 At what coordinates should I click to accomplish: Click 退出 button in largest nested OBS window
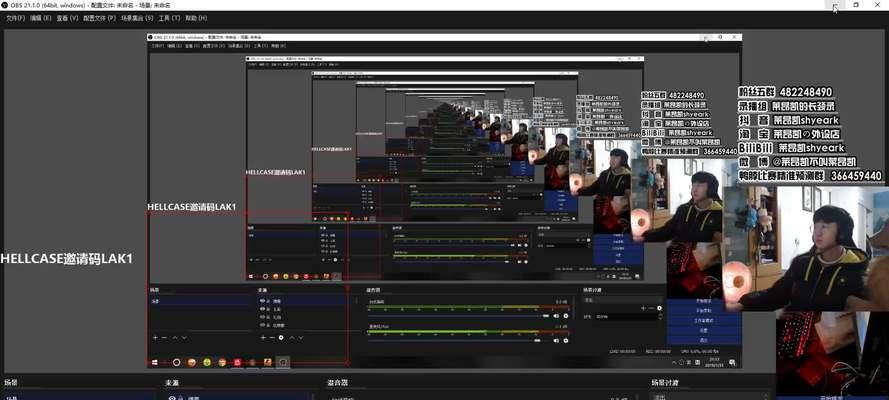[704, 340]
